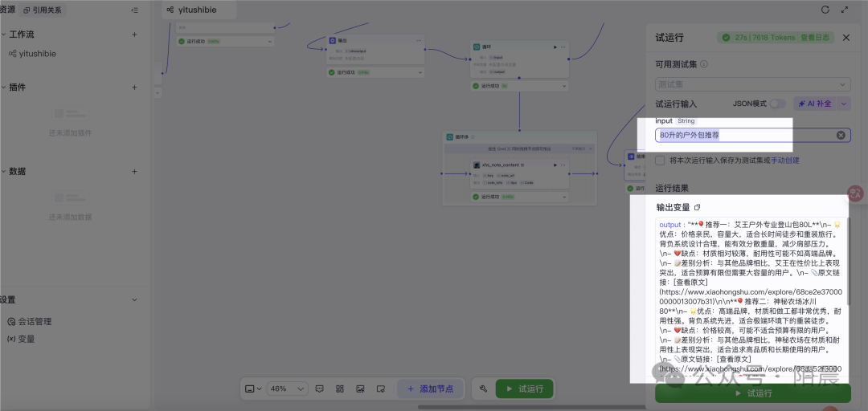Click the fullscreen expand icon
Viewport: 868px width, 411px height.
[844, 10]
